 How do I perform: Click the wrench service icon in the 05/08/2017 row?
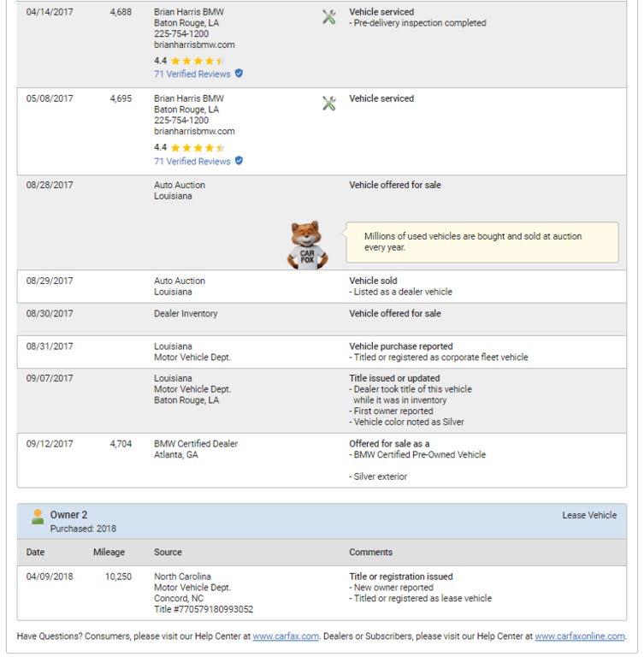coord(328,104)
